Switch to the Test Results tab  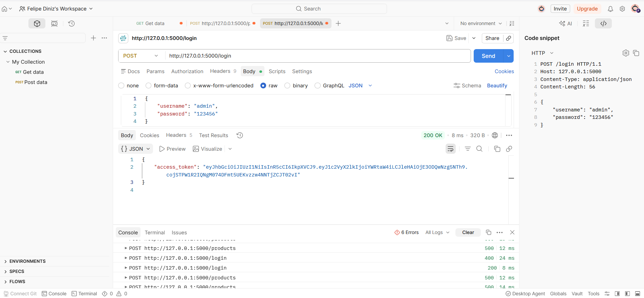click(214, 135)
